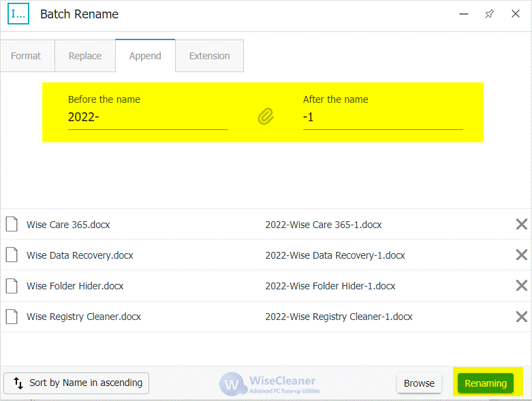Click the 'Before the name' input field
The height and width of the screenshot is (401, 532).
tap(148, 117)
